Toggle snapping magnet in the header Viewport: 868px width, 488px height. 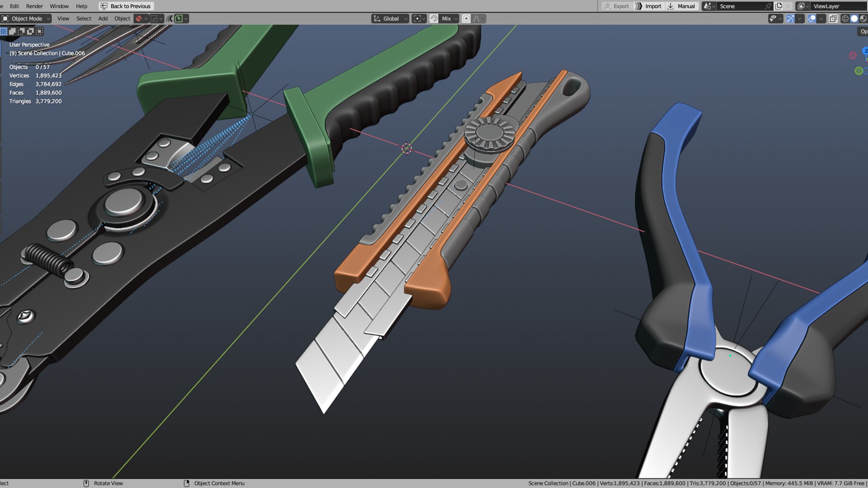point(434,19)
